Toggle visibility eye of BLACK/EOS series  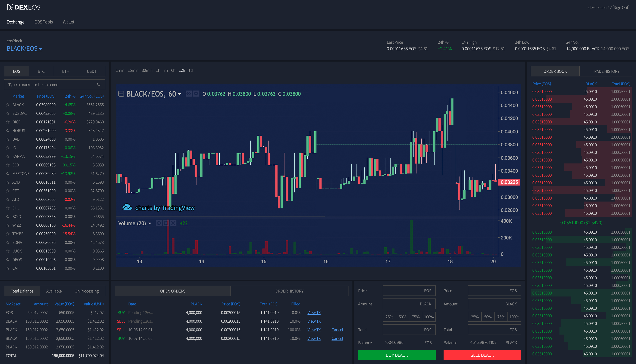189,94
